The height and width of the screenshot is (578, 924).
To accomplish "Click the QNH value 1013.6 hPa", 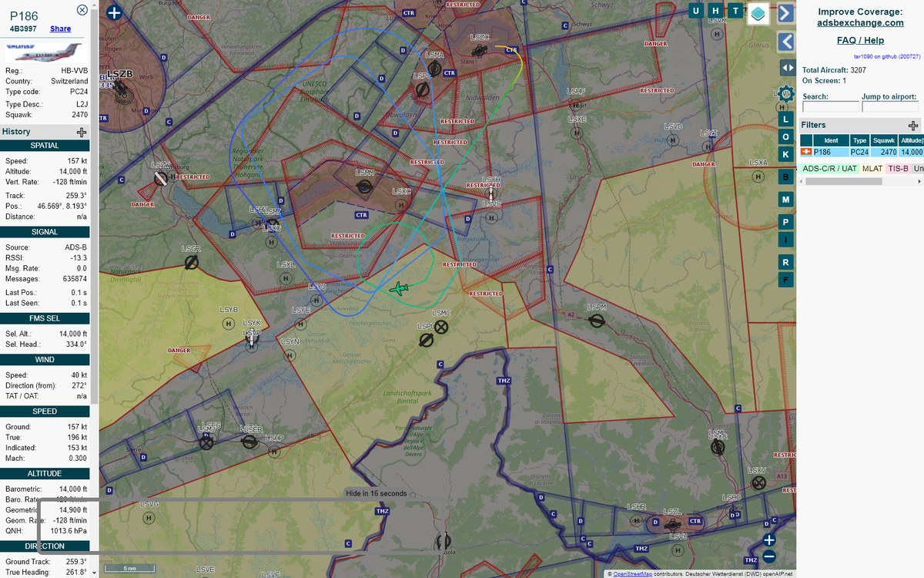I will [68, 530].
